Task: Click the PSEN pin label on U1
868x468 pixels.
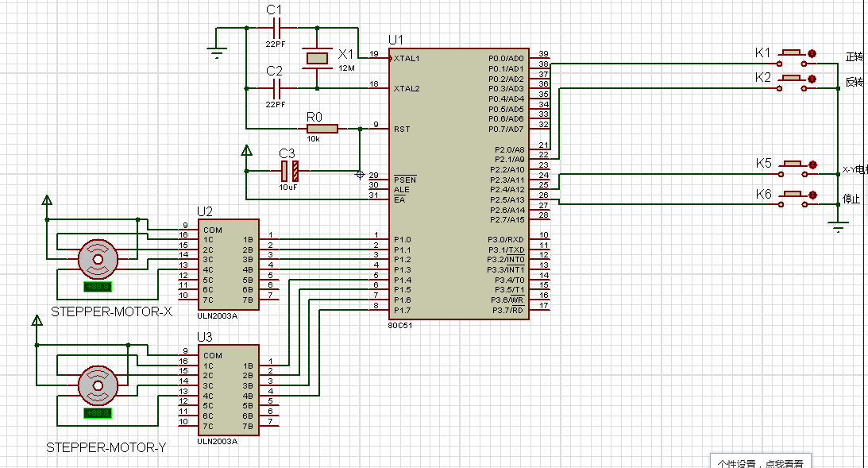Action: click(x=405, y=180)
